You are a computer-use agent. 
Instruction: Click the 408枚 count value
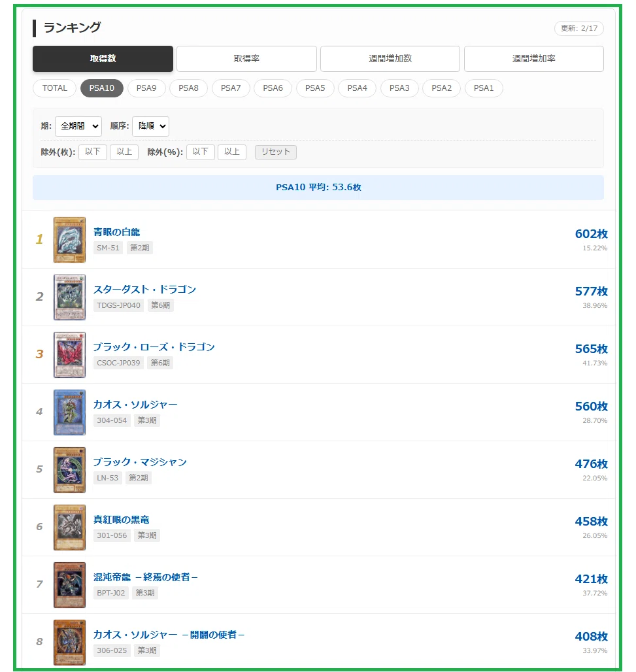pyautogui.click(x=592, y=636)
